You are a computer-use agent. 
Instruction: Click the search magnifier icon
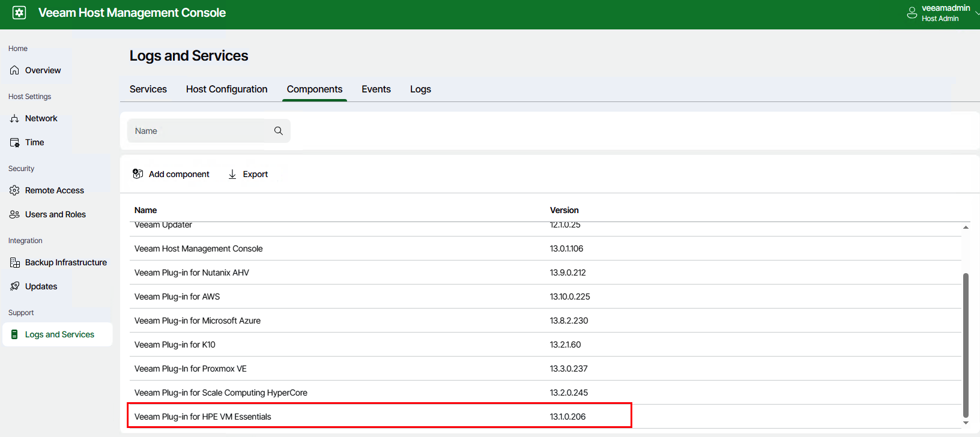[x=279, y=131]
